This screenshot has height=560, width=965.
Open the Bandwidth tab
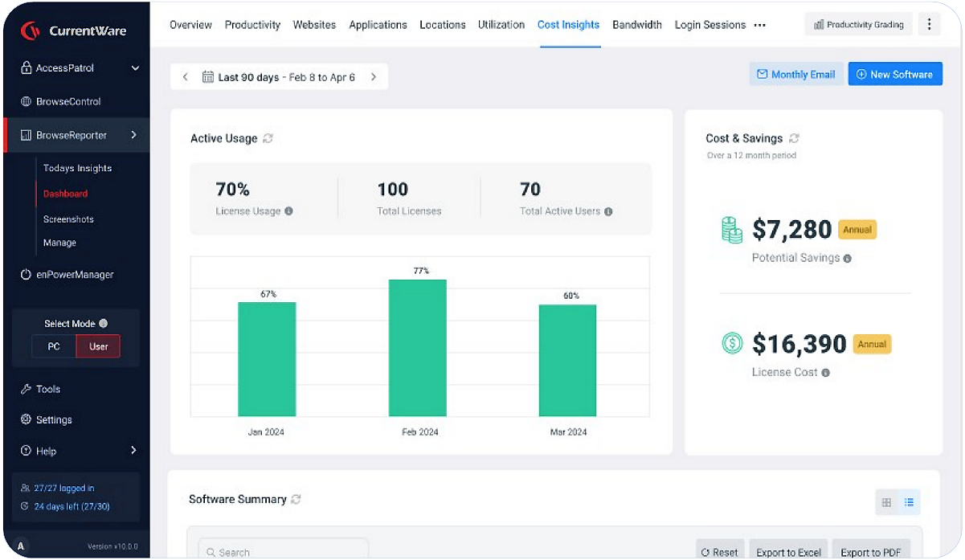point(637,25)
